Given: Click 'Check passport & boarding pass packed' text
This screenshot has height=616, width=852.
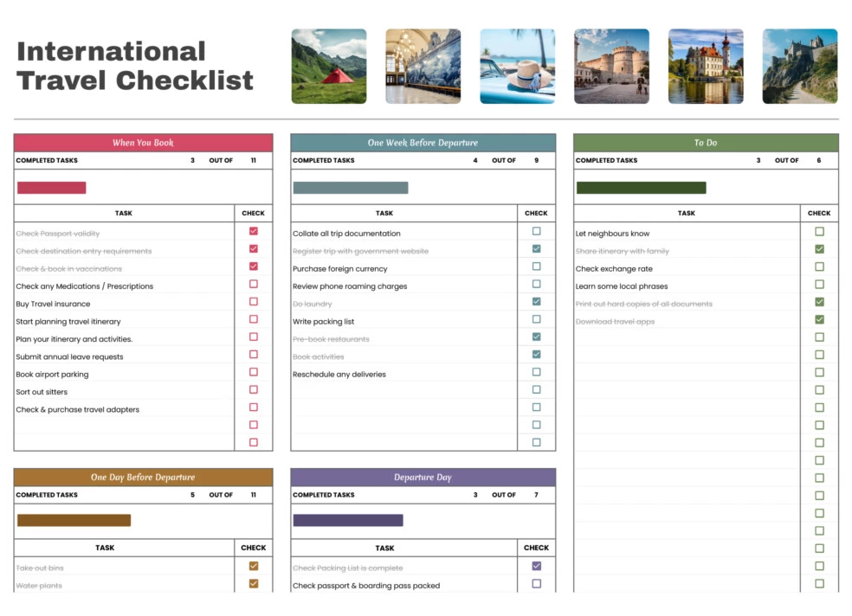Looking at the screenshot, I should 366,586.
